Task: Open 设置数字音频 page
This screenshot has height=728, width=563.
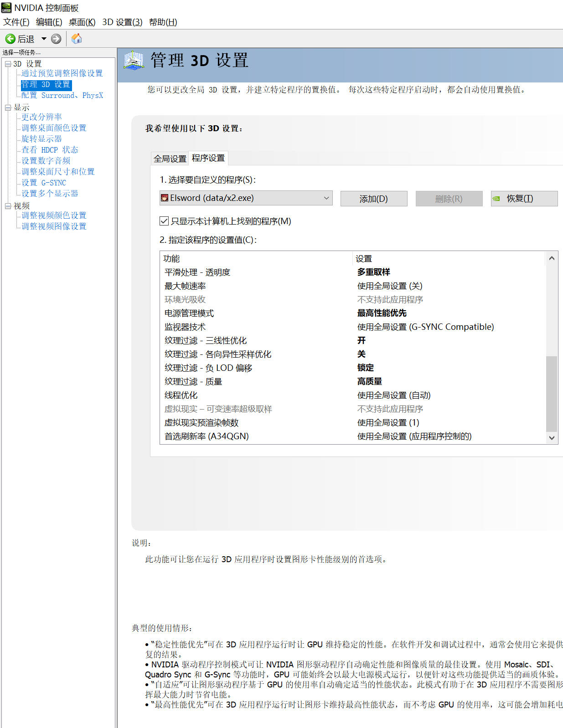Action: pyautogui.click(x=46, y=161)
